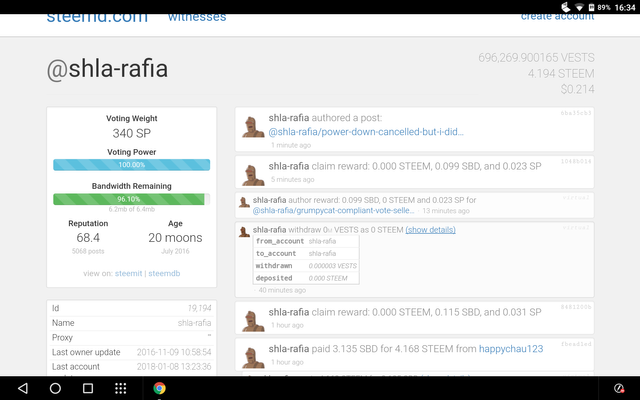Go to the witnesses page
Image resolution: width=640 pixels, height=400 pixels.
click(197, 17)
